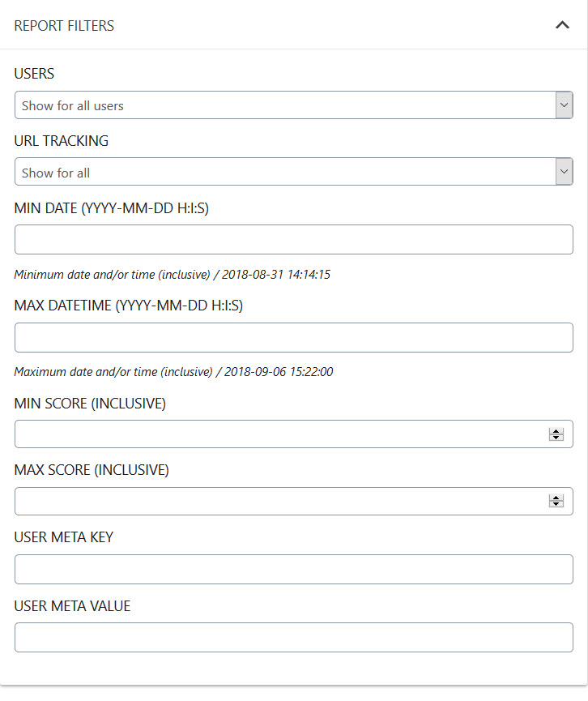Screen dimensions: 588x701
Task: Focus the User Meta Key field
Action: click(x=293, y=569)
